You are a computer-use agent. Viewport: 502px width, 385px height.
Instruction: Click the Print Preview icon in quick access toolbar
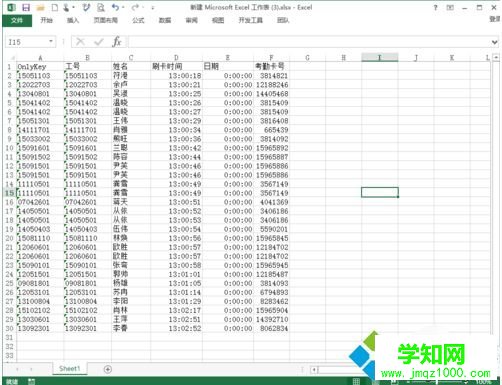pos(101,7)
